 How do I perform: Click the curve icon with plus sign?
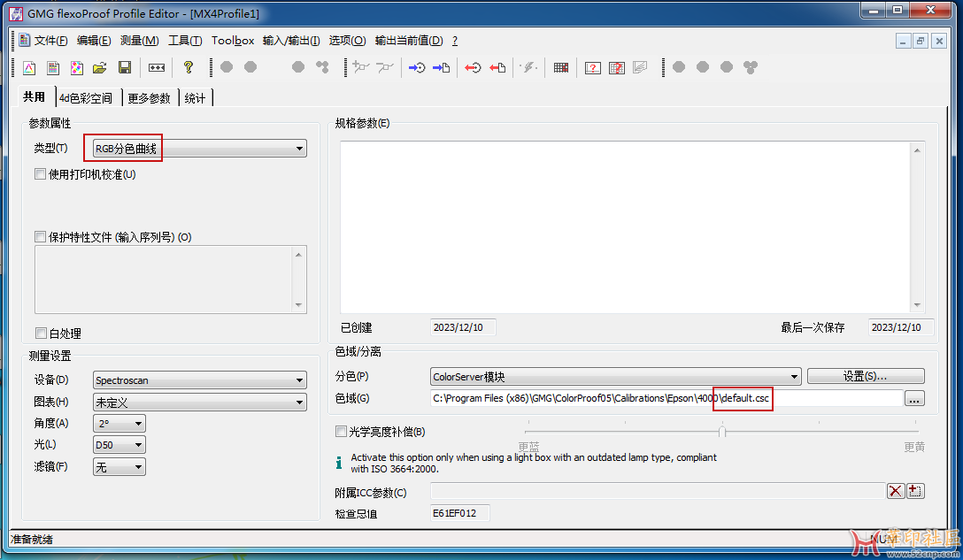pos(361,67)
